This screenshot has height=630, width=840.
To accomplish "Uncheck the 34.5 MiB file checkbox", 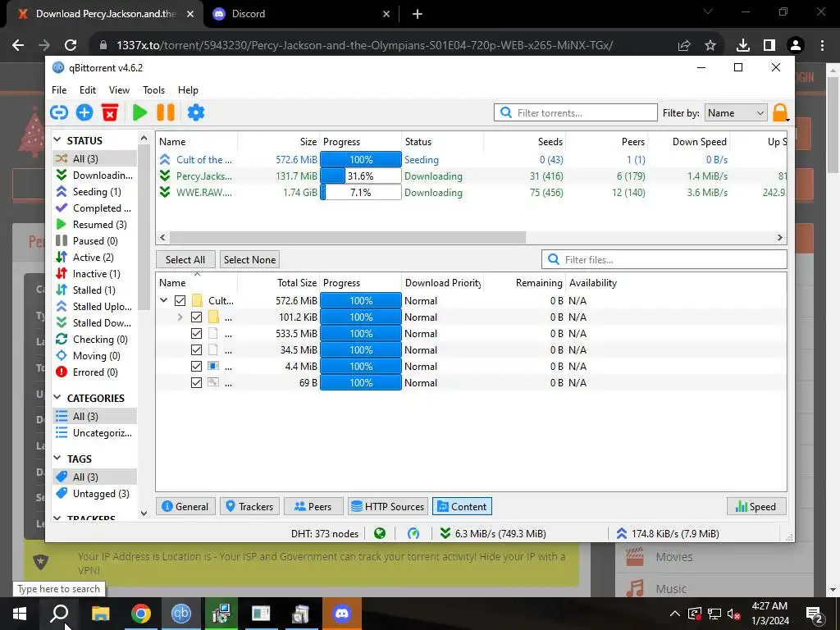I will point(196,349).
